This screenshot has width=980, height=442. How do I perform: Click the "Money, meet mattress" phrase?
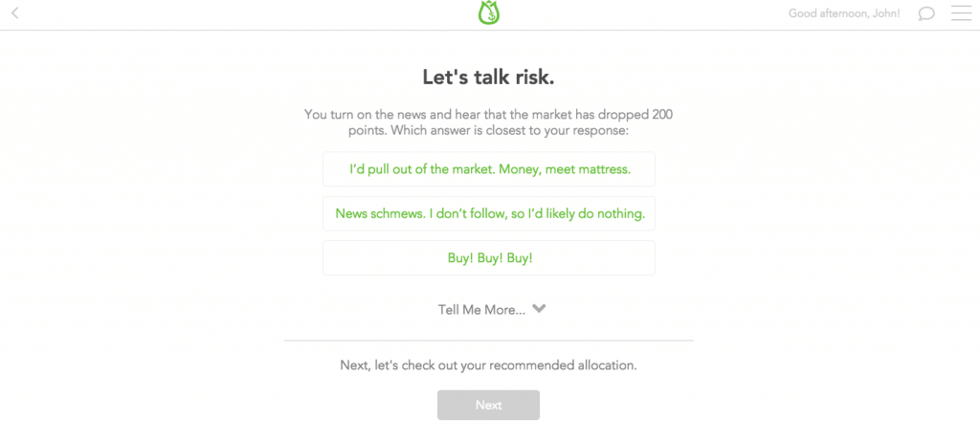(565, 169)
